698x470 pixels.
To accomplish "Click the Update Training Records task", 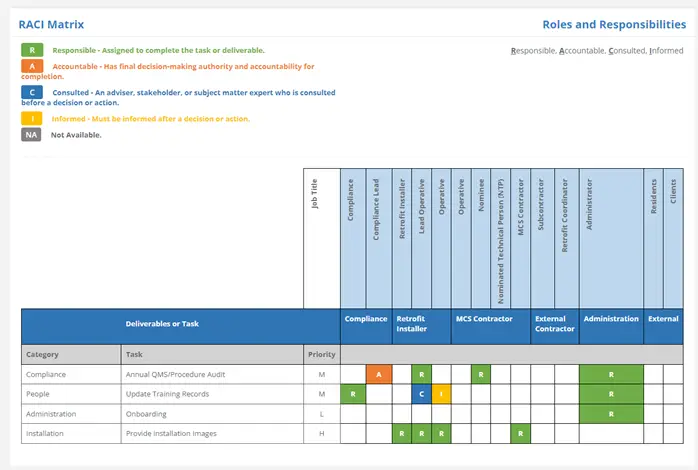I will 212,394.
